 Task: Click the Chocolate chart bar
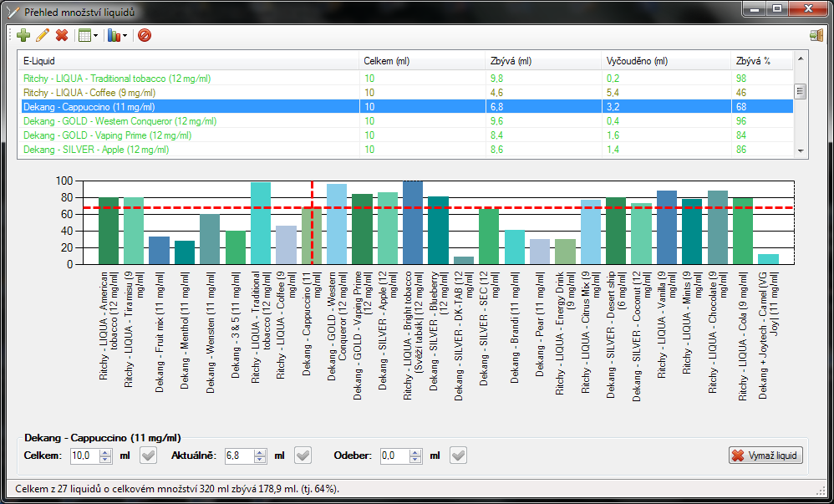[x=718, y=227]
